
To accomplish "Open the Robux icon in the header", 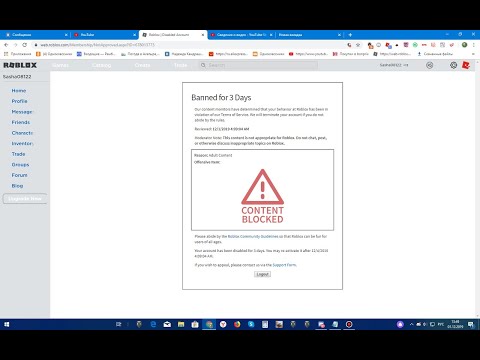I will click(x=430, y=65).
